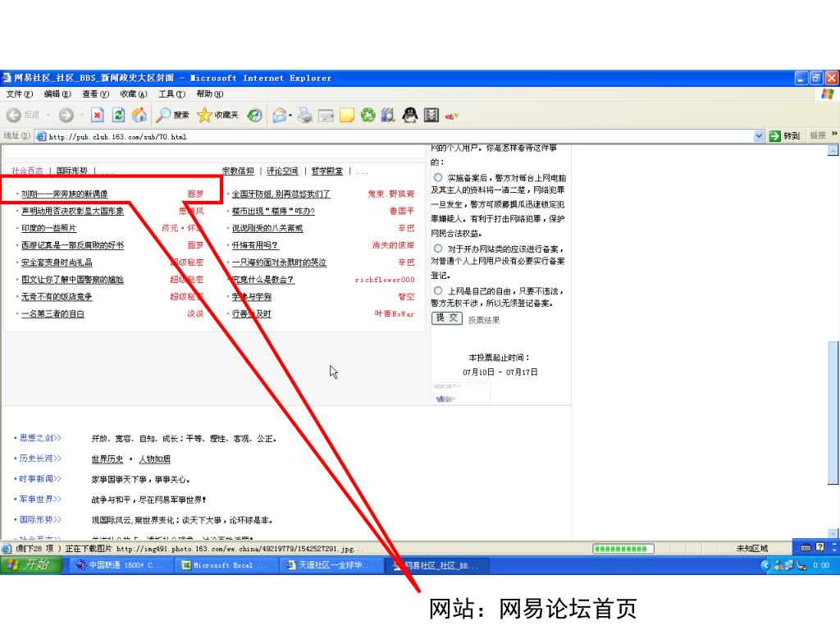The image size is (840, 630).
Task: Open the 收藏 (Favorites) menu
Action: point(134,94)
